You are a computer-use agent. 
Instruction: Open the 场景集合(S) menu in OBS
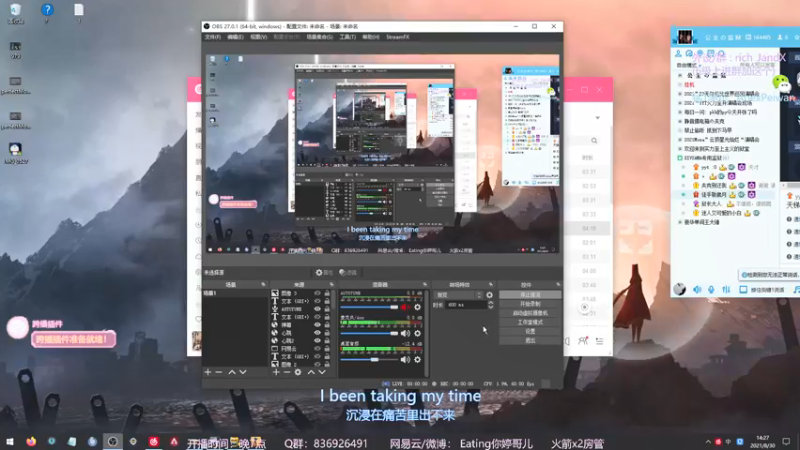319,37
